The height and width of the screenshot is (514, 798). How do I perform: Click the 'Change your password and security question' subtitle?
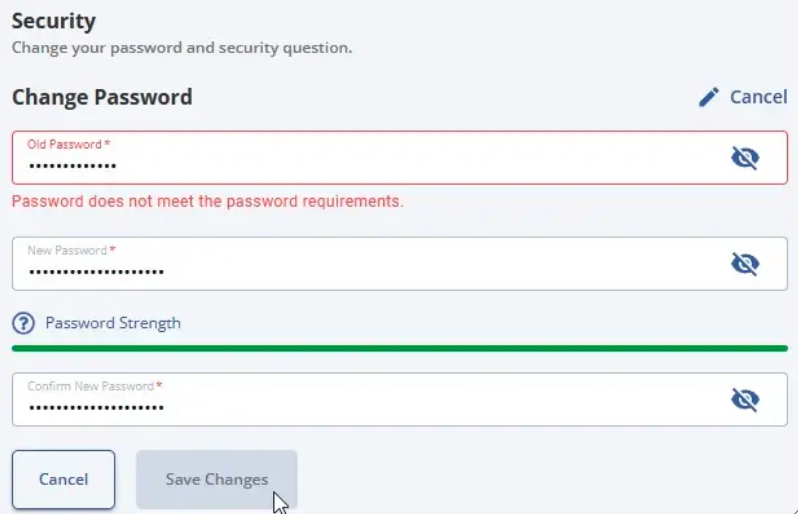(x=181, y=47)
